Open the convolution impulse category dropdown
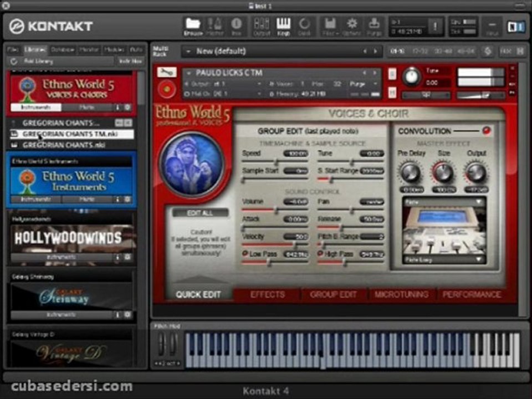This screenshot has width=532, height=399. tap(444, 202)
